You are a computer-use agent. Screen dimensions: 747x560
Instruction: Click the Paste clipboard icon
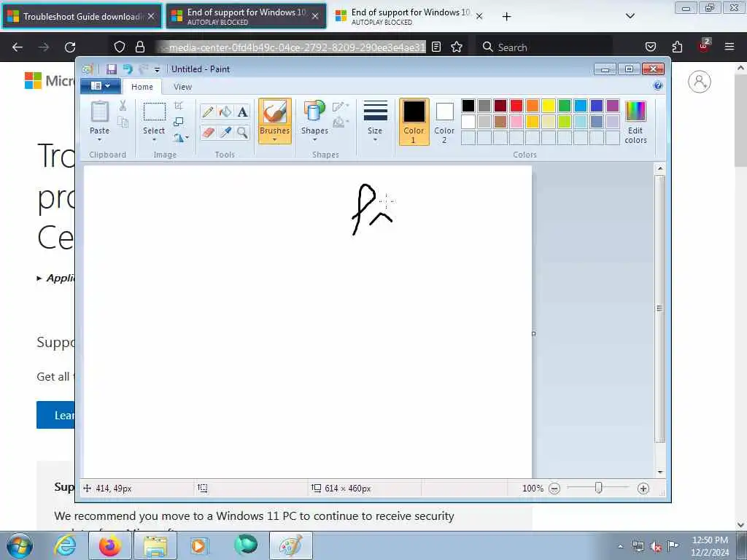point(99,112)
